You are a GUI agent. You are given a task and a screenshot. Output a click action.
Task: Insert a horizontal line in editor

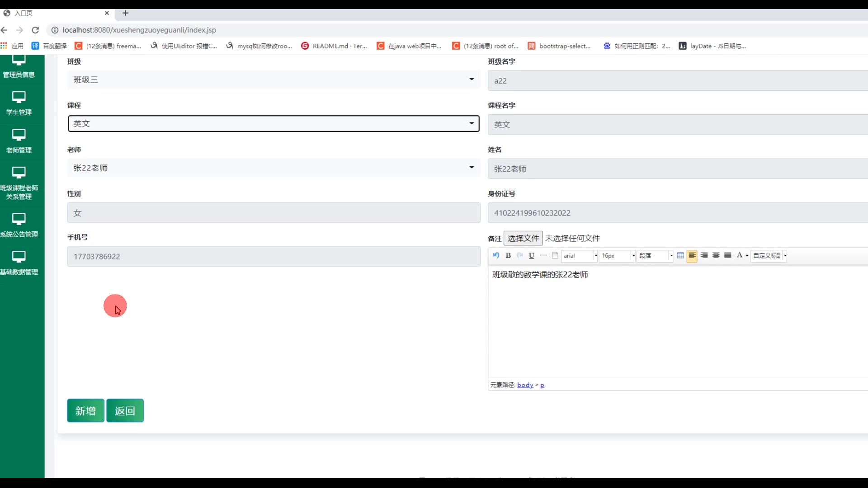[543, 255]
